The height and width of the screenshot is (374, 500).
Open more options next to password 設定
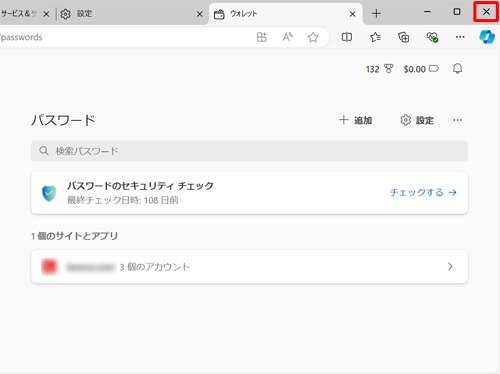coord(458,120)
